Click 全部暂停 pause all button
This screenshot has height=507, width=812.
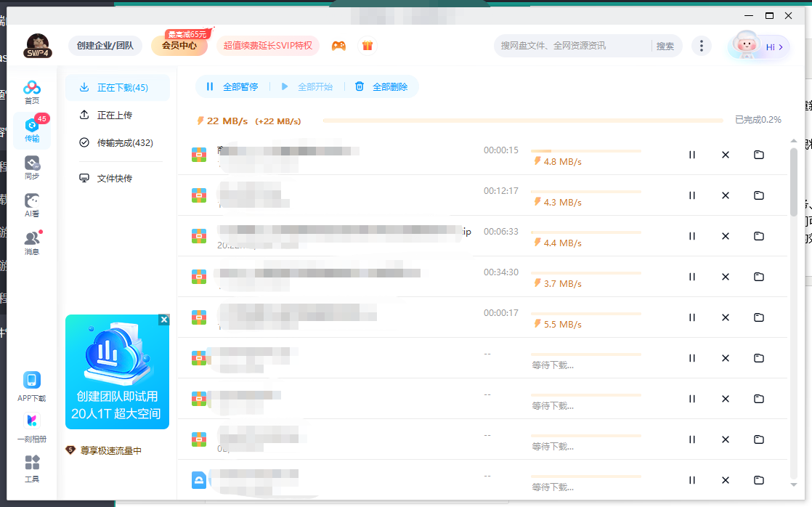pyautogui.click(x=232, y=87)
